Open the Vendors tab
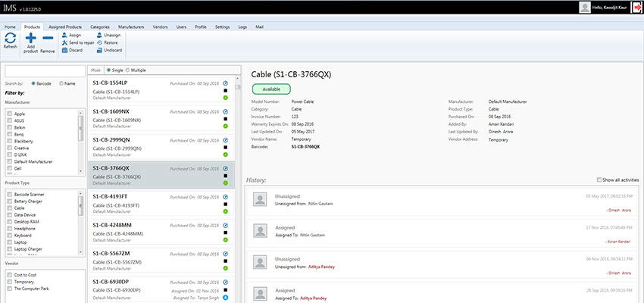This screenshot has width=644, height=303. (160, 27)
